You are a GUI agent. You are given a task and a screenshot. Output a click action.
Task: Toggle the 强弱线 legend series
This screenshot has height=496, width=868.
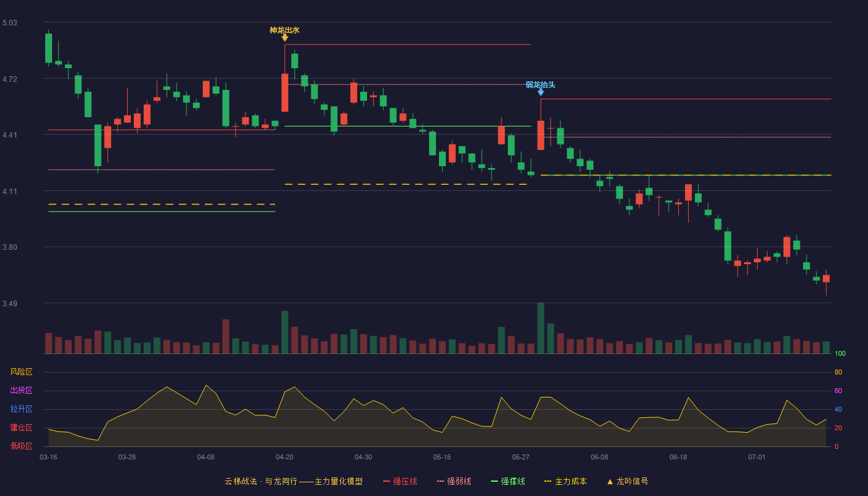(x=454, y=481)
